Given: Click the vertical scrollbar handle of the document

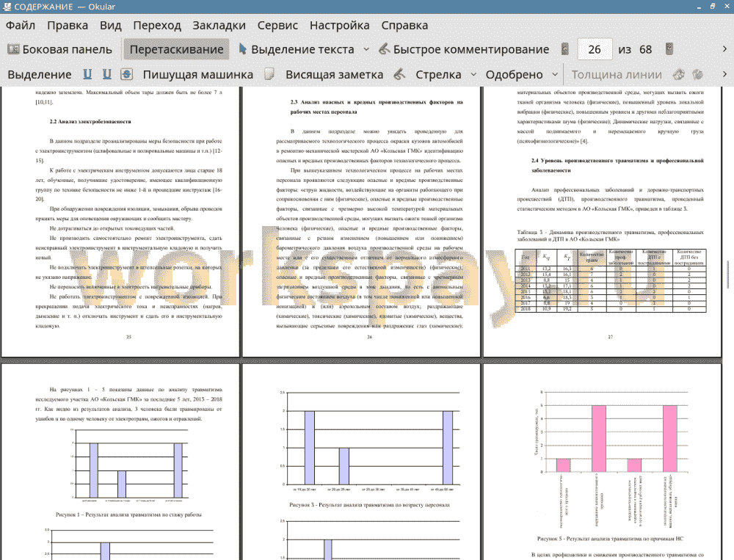Looking at the screenshot, I should pos(728,274).
